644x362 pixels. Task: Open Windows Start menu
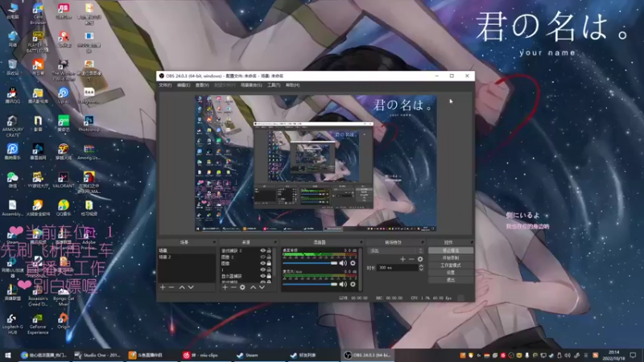coord(8,355)
